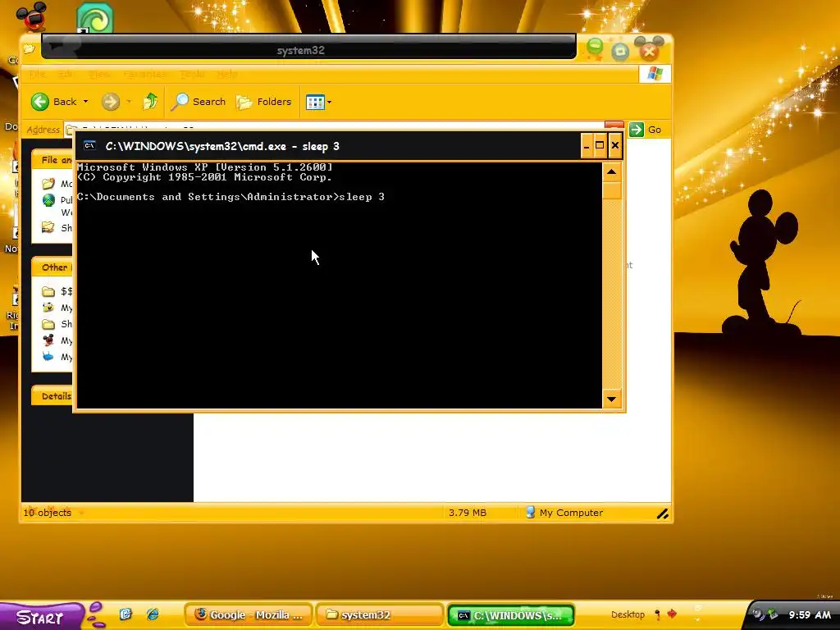Open the Edit menu in system32 window
The image size is (840, 630).
(x=66, y=74)
